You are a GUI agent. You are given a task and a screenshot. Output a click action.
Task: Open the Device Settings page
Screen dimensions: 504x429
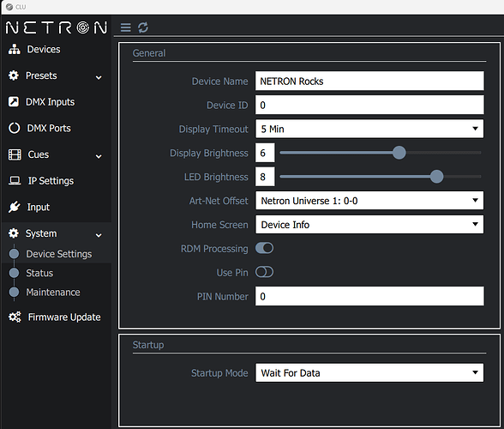tap(59, 254)
